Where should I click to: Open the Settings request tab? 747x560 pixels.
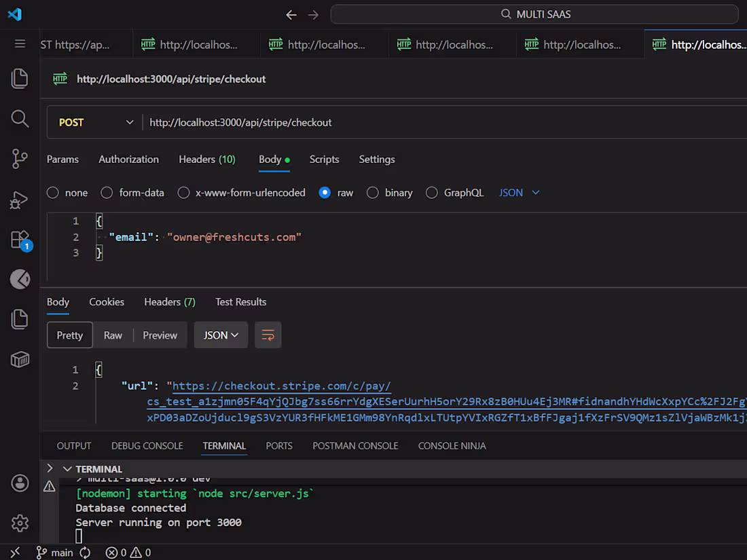377,160
